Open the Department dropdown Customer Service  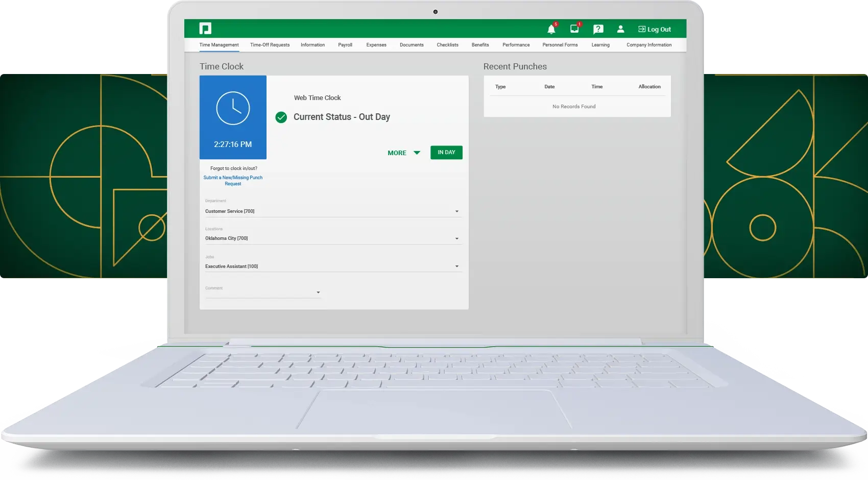(332, 211)
